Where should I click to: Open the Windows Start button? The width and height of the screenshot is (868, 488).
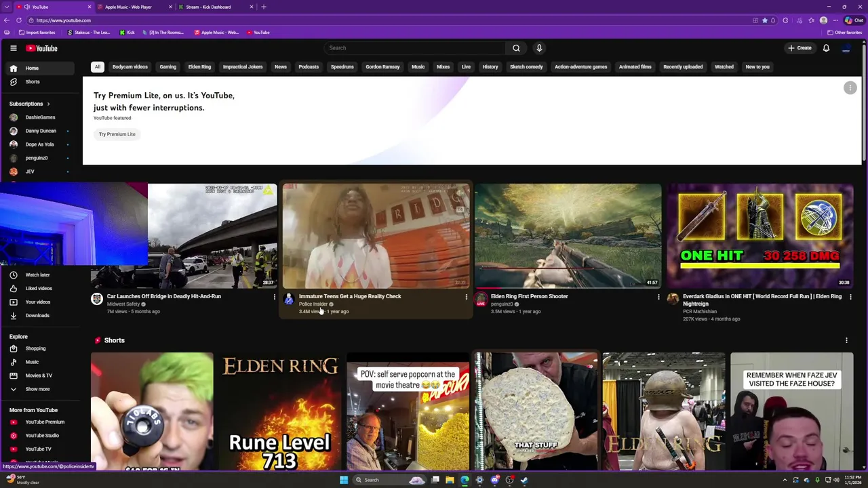click(x=344, y=480)
